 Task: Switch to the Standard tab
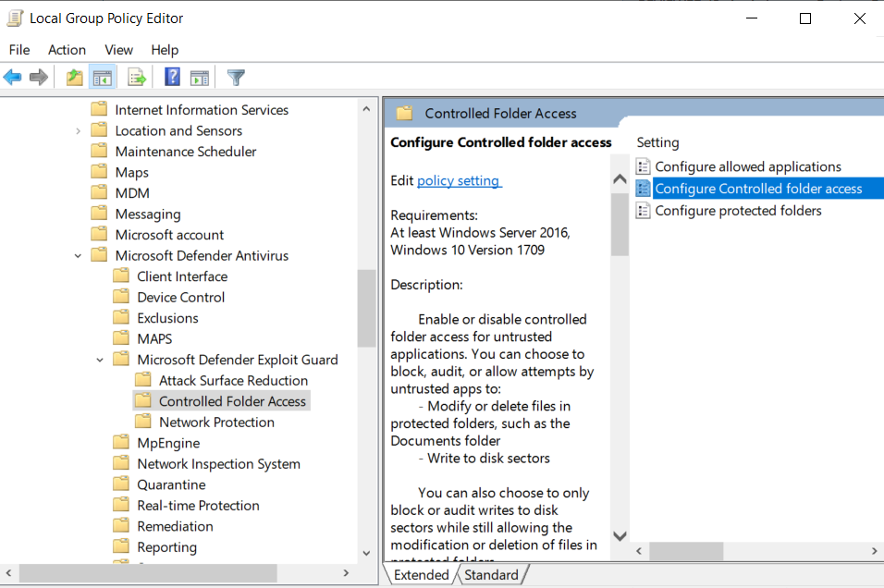point(491,575)
